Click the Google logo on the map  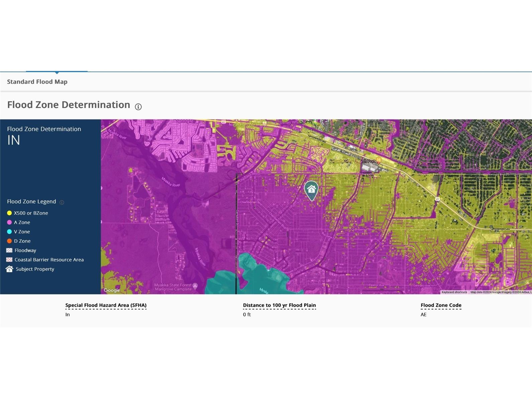click(x=112, y=290)
